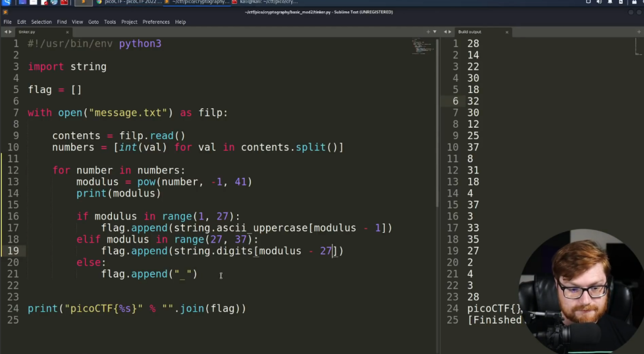Switch to the picoCTF Chrome taskbar window
The height and width of the screenshot is (354, 644).
(129, 2)
